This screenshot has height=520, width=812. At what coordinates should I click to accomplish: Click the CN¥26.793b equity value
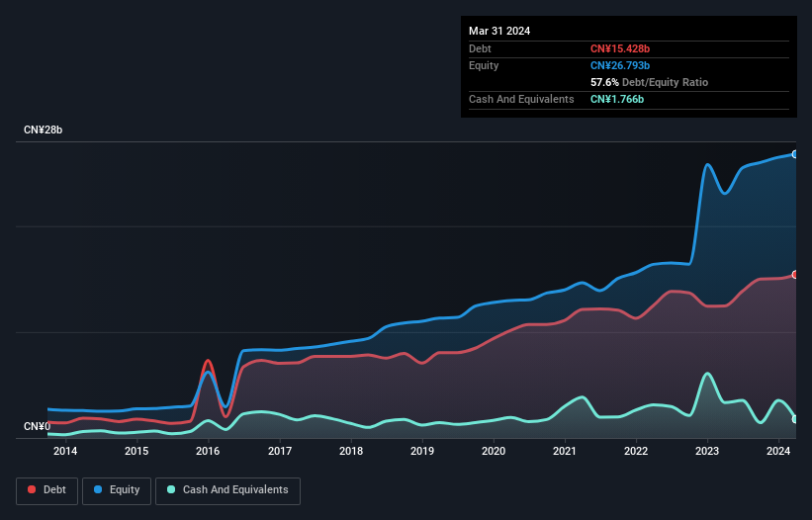pyautogui.click(x=620, y=65)
